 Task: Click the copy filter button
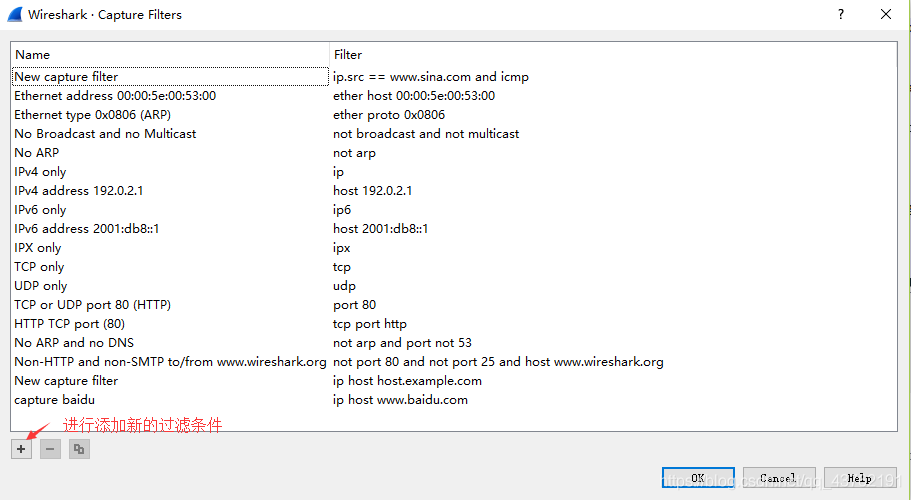pyautogui.click(x=79, y=449)
